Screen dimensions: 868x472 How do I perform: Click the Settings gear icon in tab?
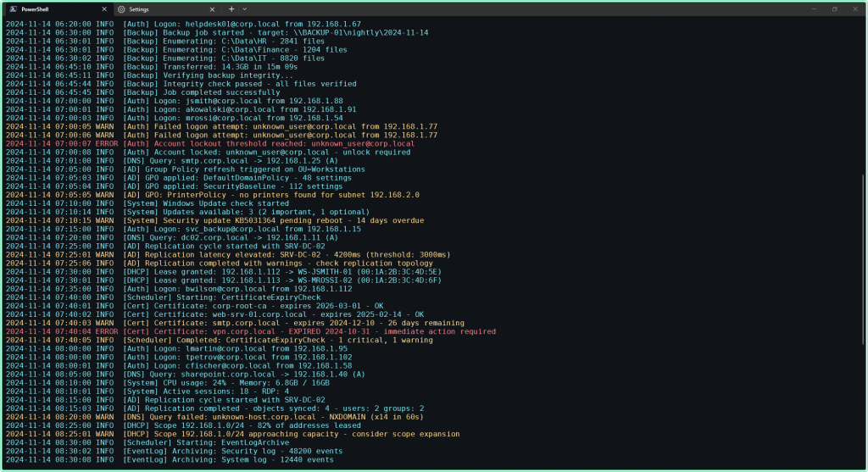[x=121, y=9]
